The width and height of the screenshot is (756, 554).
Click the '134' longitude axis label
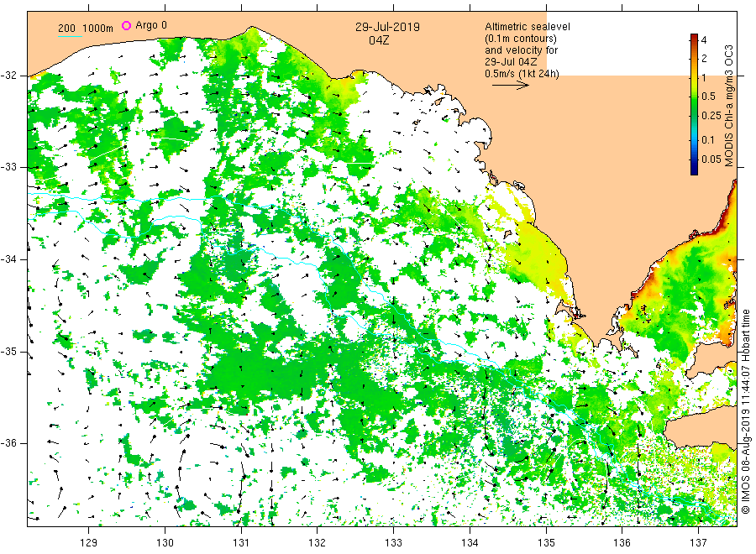pos(470,543)
